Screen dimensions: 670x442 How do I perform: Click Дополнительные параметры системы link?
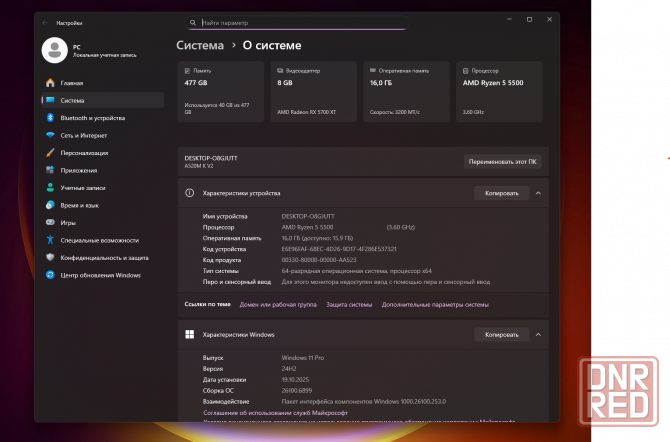point(435,304)
